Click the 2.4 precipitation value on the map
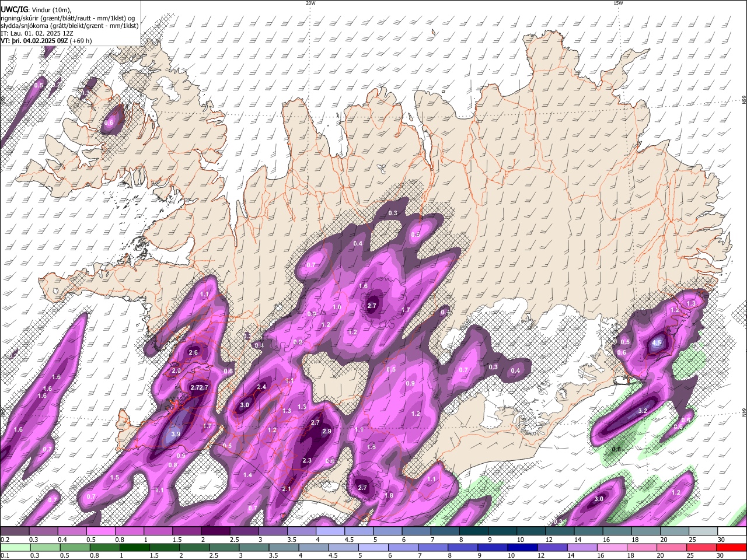Screen dimensions: 747x560 coord(261,387)
